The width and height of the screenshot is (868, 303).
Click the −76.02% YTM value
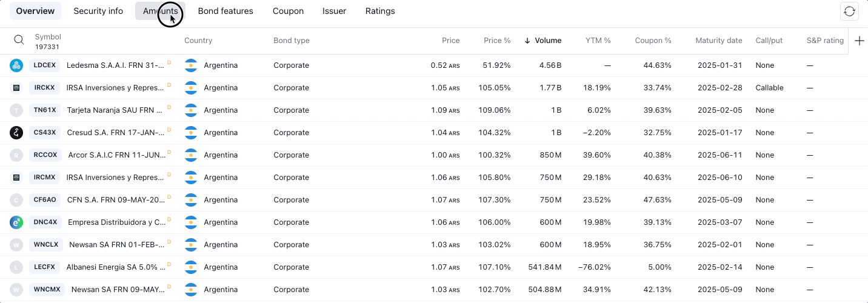pyautogui.click(x=595, y=267)
